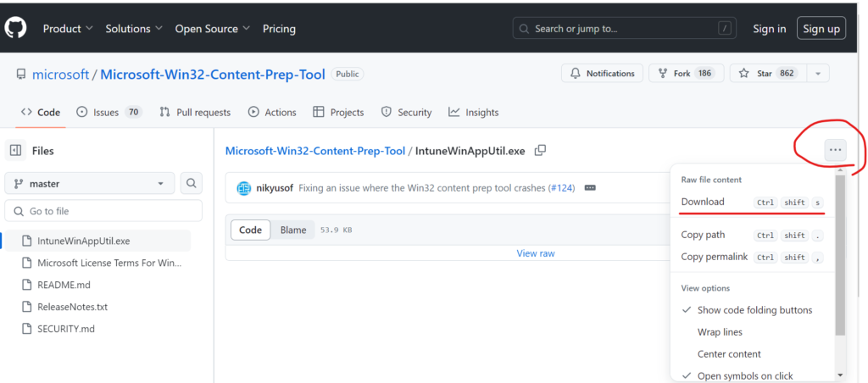The width and height of the screenshot is (868, 383).
Task: Open the master branch selector
Action: coord(90,183)
